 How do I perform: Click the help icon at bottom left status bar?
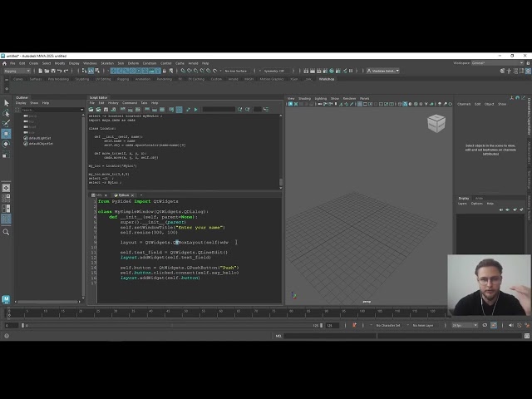point(7,336)
